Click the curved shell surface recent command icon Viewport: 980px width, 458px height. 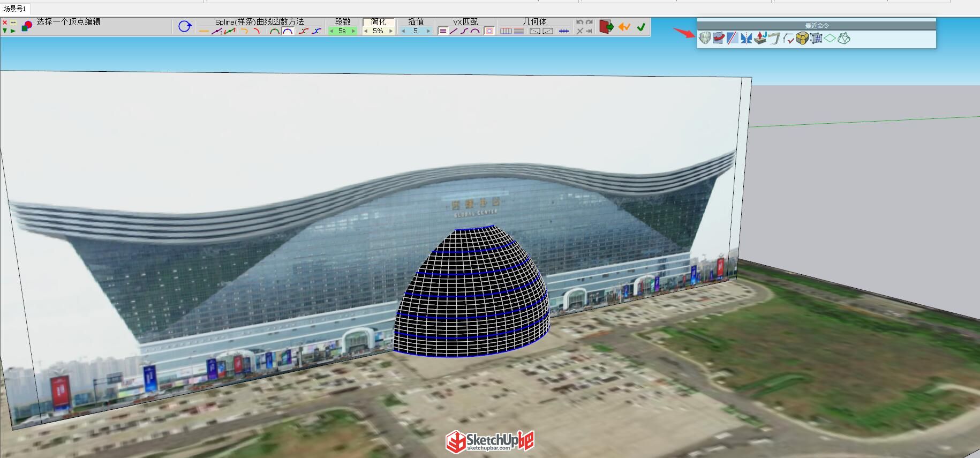click(x=705, y=38)
